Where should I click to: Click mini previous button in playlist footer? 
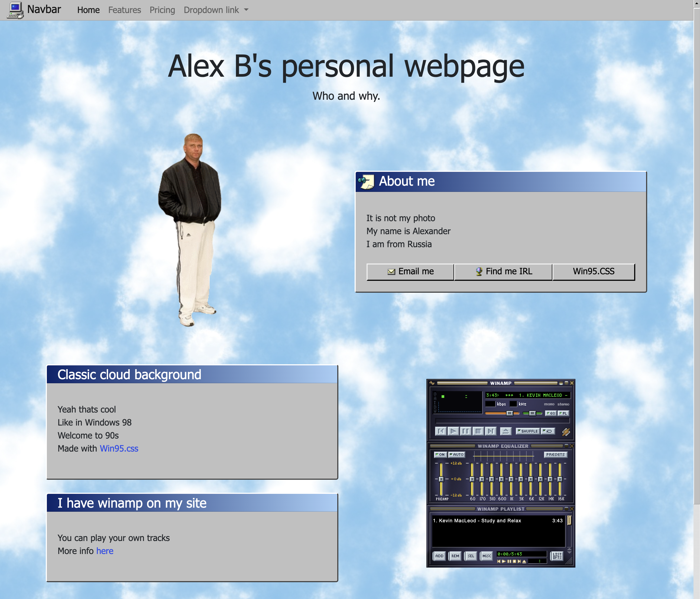click(499, 562)
